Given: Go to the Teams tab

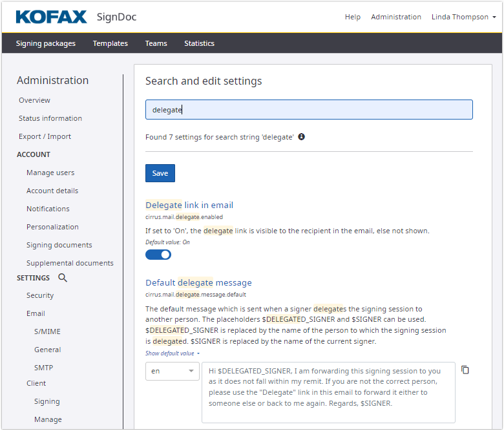Looking at the screenshot, I should pos(156,43).
